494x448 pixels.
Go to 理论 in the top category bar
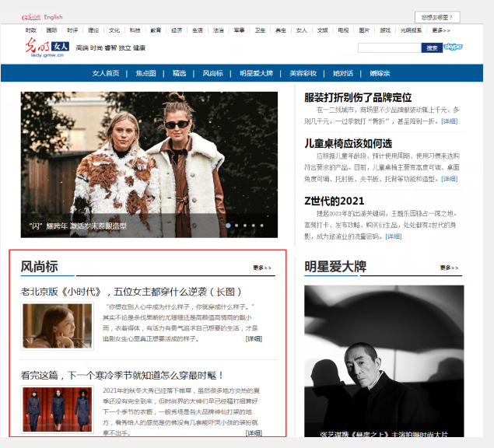pyautogui.click(x=93, y=30)
